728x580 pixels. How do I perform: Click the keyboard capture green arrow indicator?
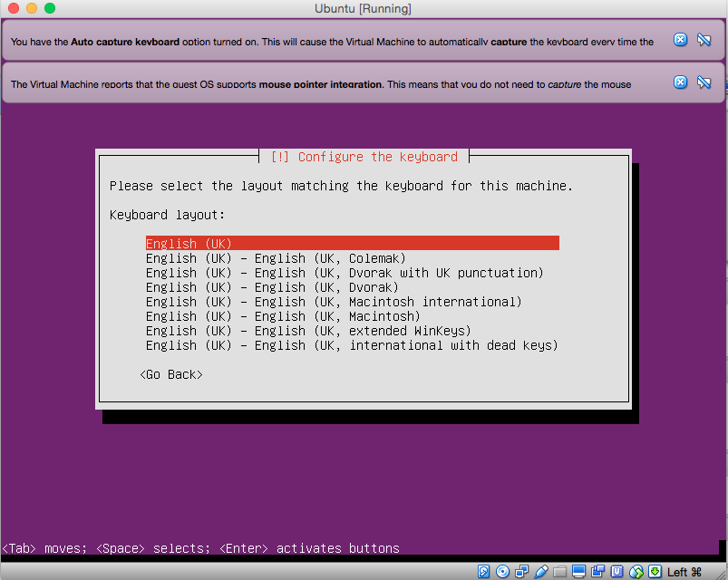coord(655,572)
